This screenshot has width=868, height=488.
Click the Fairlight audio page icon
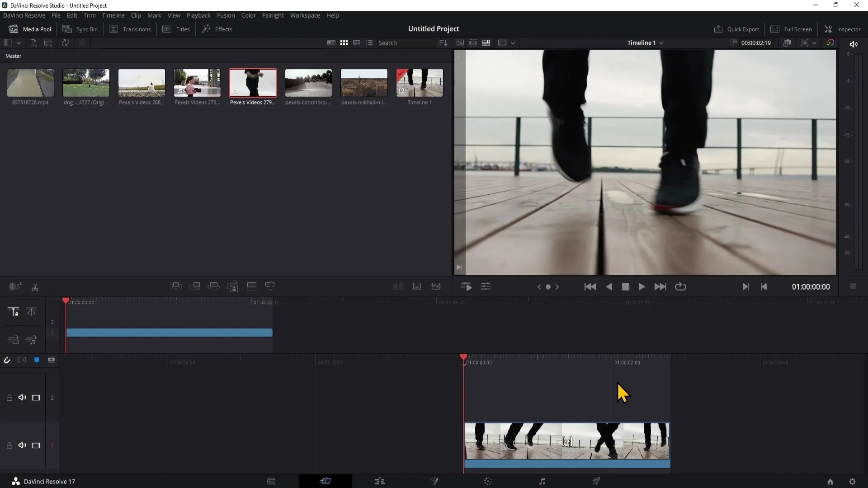click(x=543, y=481)
